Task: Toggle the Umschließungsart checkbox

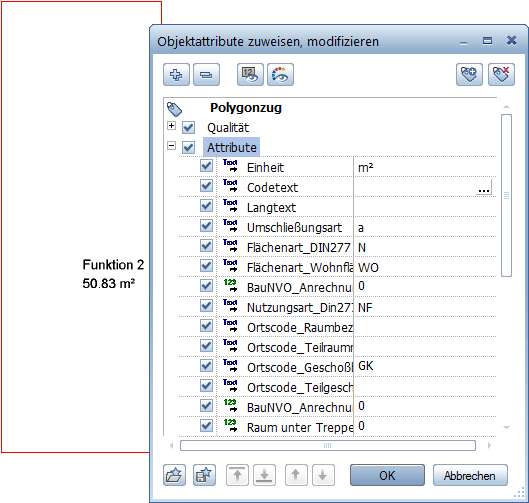Action: 206,226
